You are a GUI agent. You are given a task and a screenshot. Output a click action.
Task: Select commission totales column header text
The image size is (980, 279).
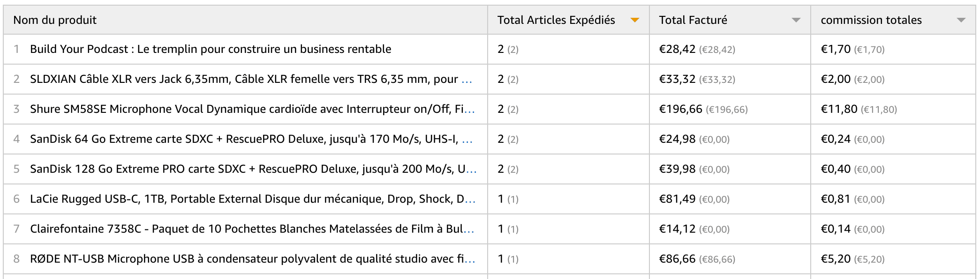(871, 20)
